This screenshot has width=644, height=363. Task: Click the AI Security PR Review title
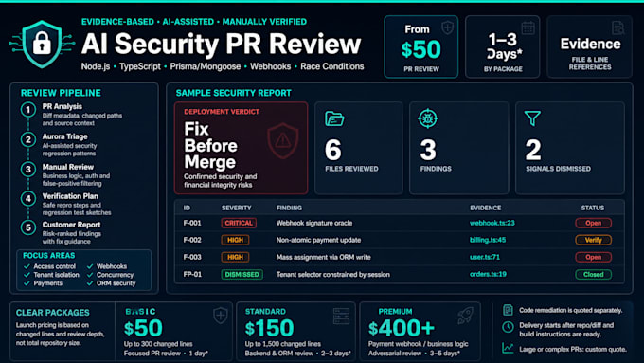pyautogui.click(x=222, y=44)
